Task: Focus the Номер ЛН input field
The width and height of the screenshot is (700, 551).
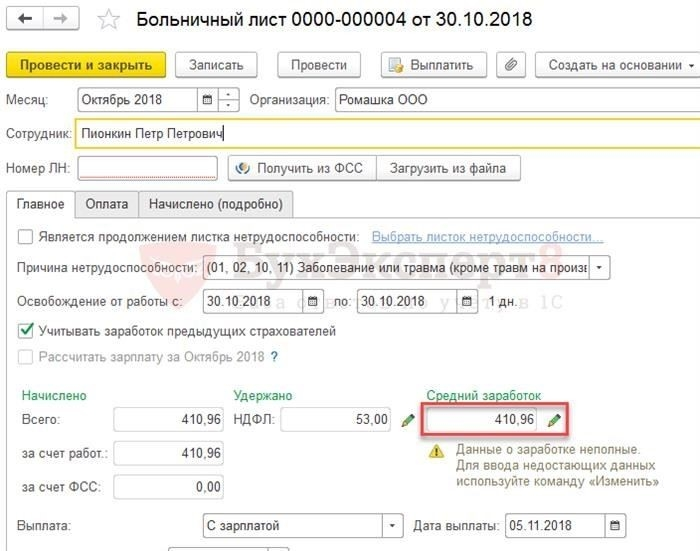Action: click(148, 168)
